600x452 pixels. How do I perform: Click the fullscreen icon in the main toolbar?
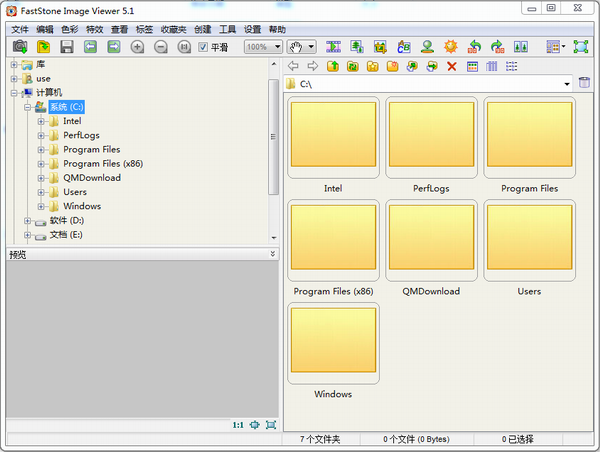581,47
